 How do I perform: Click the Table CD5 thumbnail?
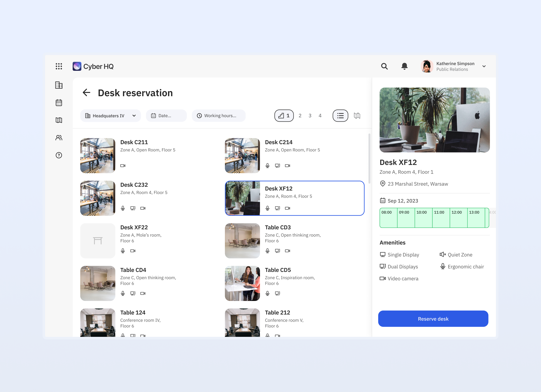coord(242,283)
